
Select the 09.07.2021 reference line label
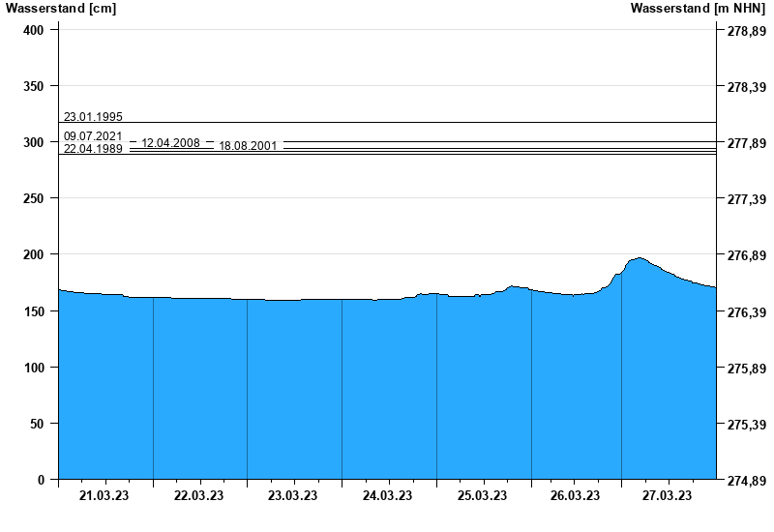(x=93, y=136)
